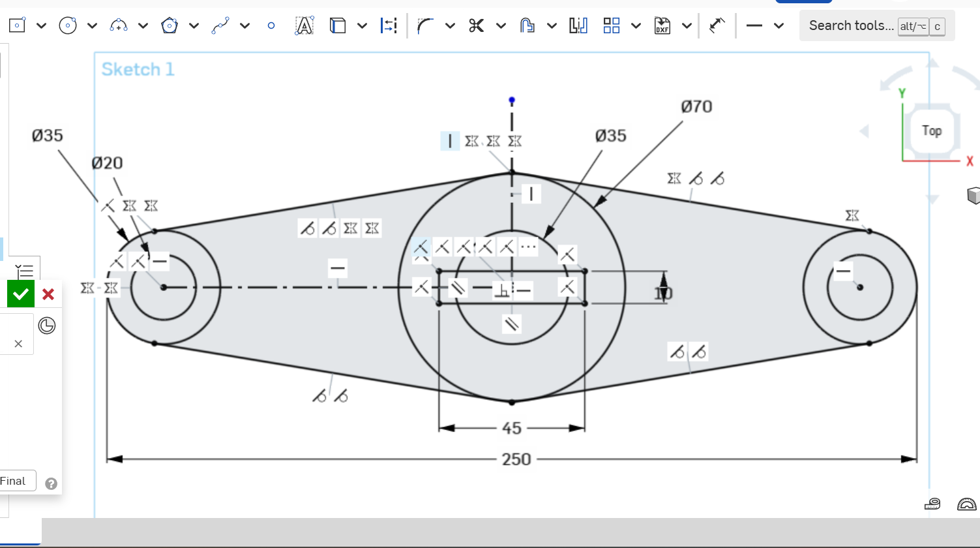Select the Ø35 dimension near center
This screenshot has width=980, height=548.
611,136
